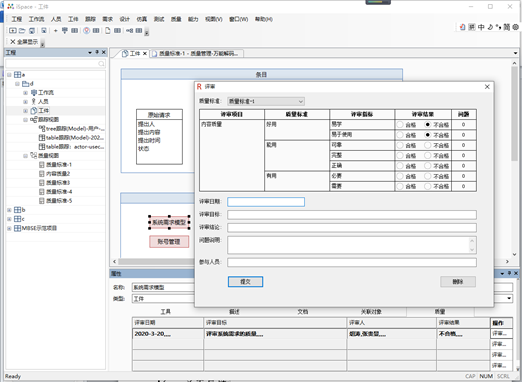Click the search magnifier in 工程 panel
Screen dimensions: 522x382
(101, 63)
